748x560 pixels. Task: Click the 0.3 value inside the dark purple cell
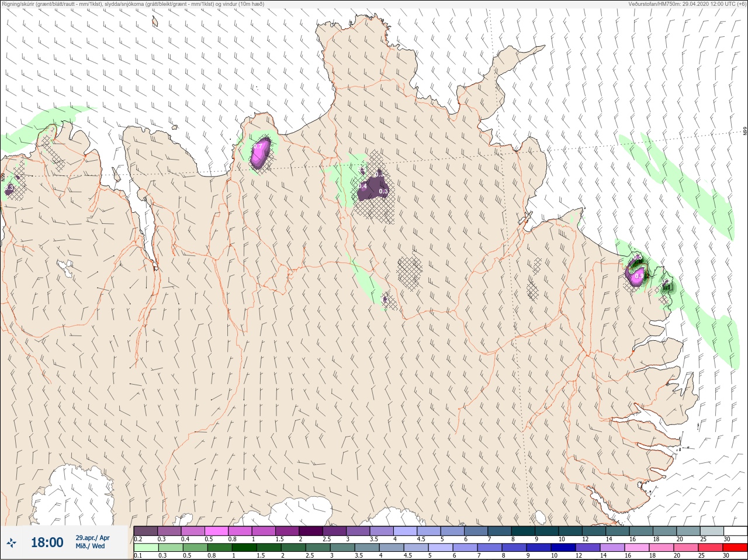pos(383,191)
